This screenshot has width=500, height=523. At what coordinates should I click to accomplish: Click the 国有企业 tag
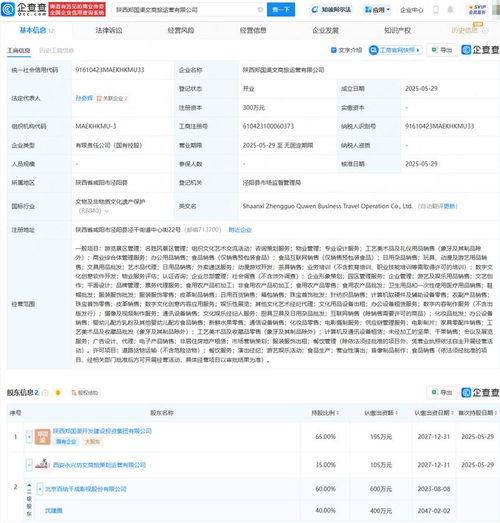pos(66,442)
